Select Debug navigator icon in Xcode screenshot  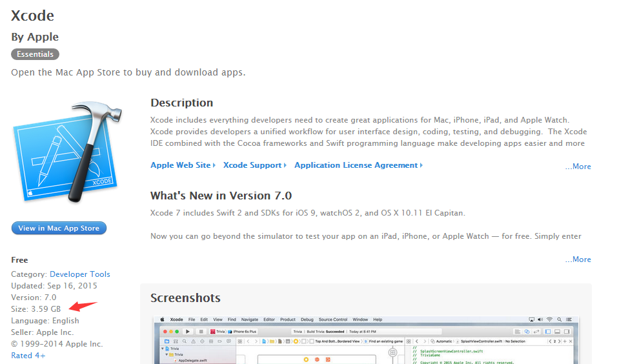coord(211,341)
